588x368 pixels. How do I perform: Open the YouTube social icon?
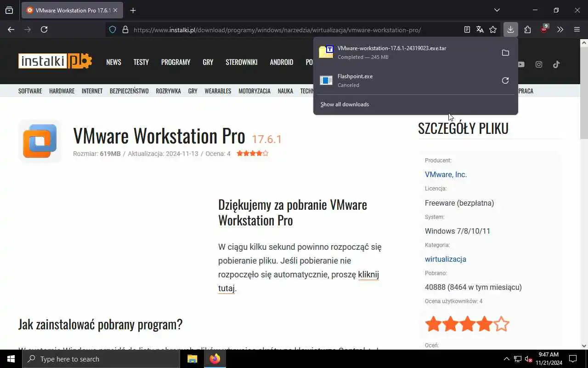(x=520, y=64)
